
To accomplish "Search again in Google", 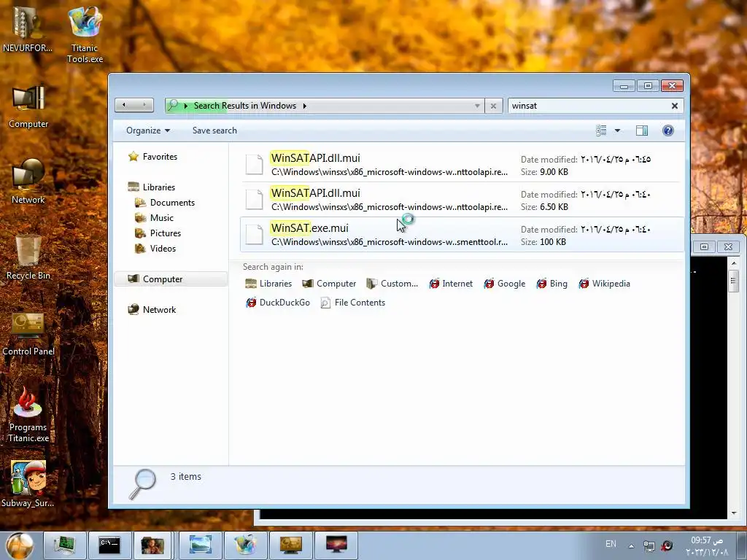I will 505,284.
